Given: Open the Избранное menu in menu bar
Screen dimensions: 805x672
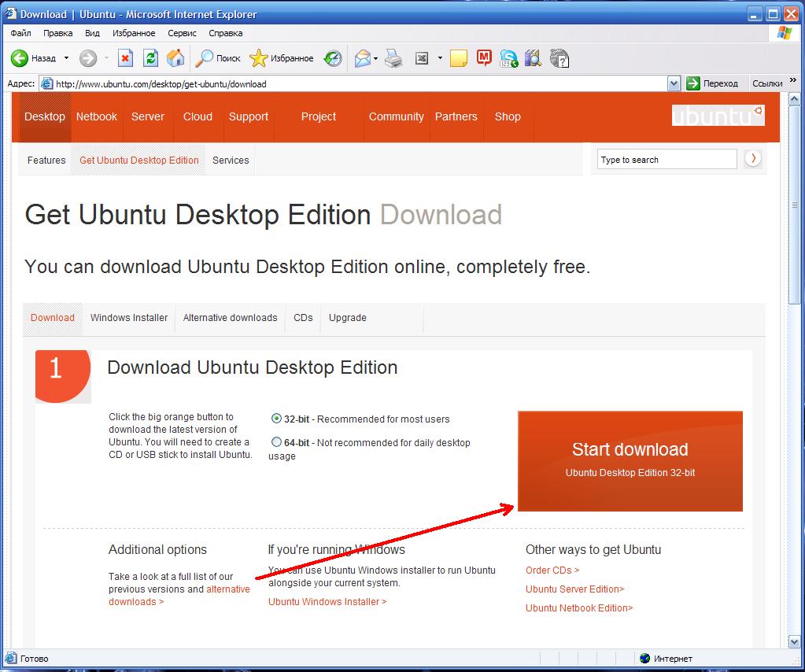Looking at the screenshot, I should pos(134,33).
